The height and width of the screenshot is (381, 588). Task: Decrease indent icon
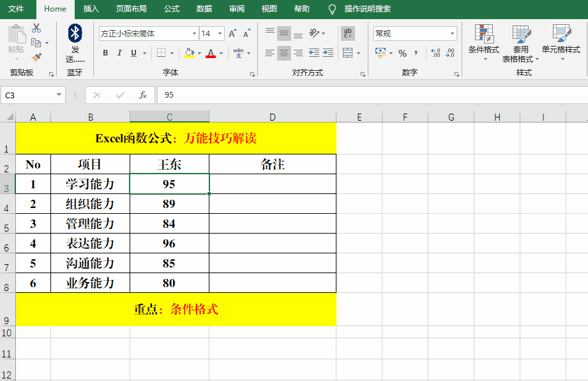314,53
